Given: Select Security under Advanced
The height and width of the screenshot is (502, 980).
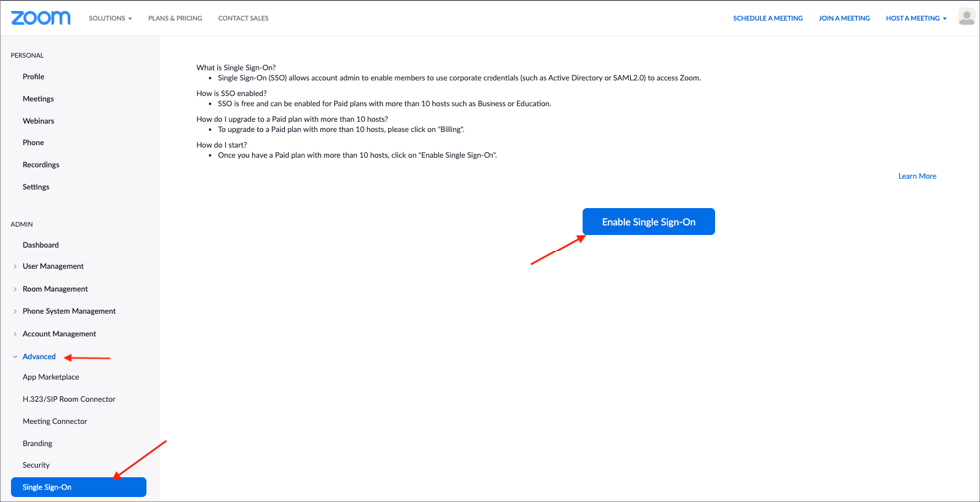Looking at the screenshot, I should pos(36,465).
